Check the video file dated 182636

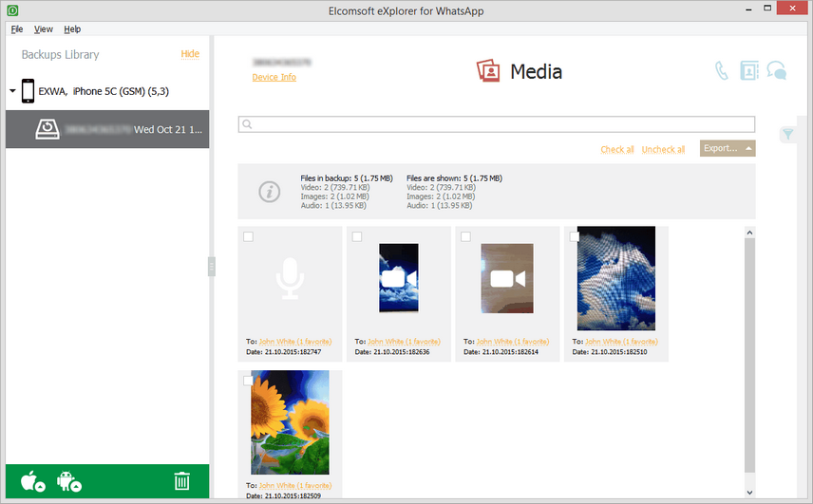[x=357, y=236]
